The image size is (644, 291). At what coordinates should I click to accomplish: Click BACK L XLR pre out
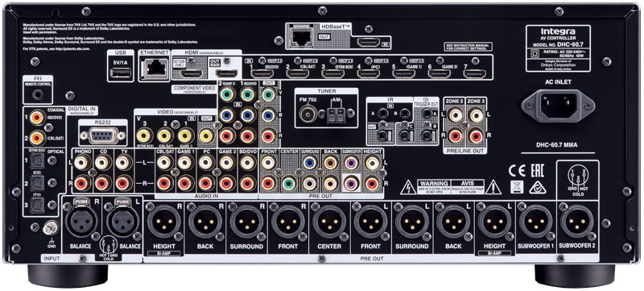point(453,221)
